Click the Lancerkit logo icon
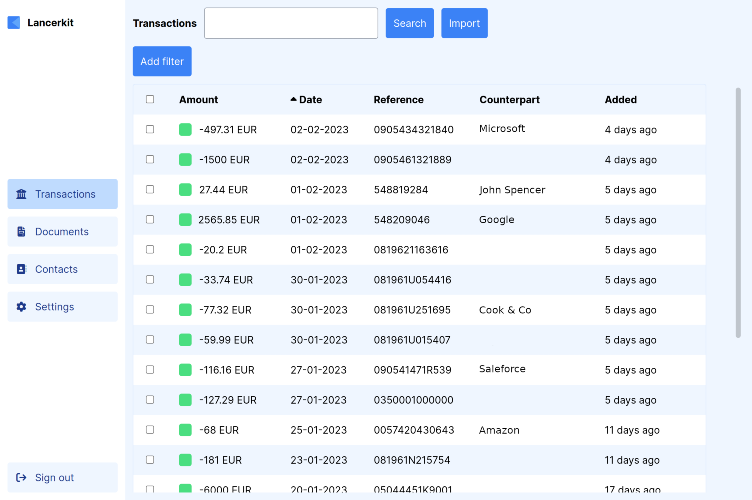 [14, 23]
